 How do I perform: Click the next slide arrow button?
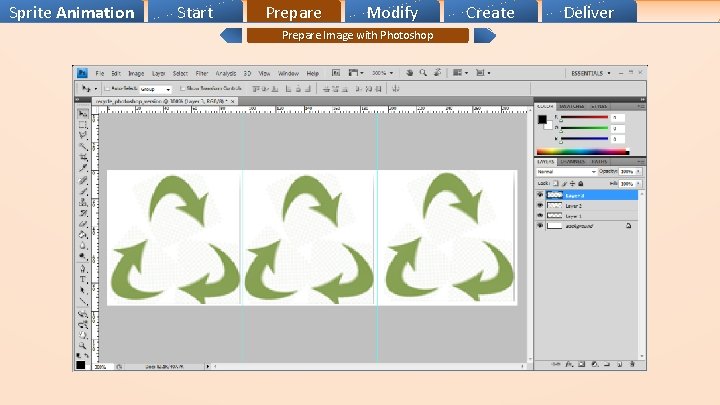[x=485, y=35]
